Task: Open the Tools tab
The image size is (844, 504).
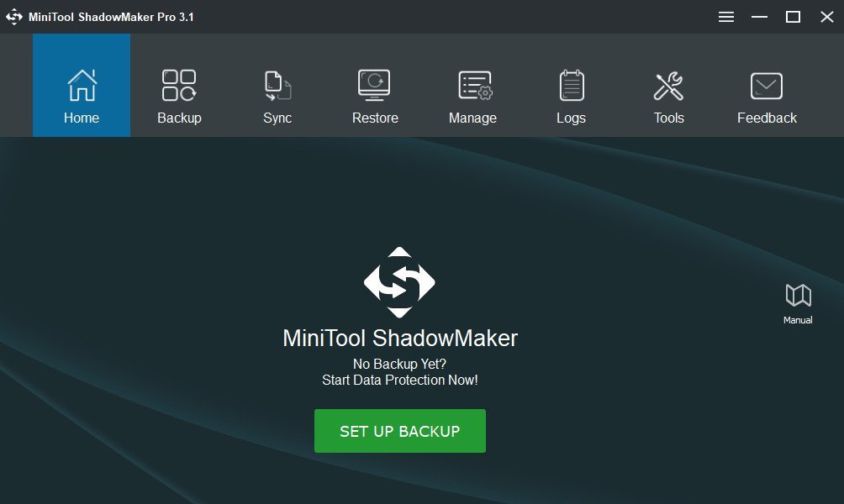Action: [x=669, y=85]
